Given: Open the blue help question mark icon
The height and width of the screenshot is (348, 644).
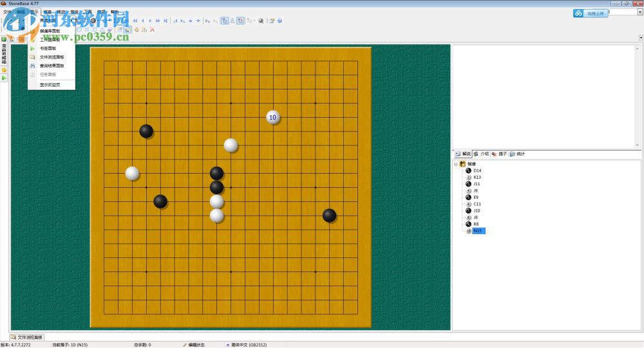Looking at the screenshot, I should 279,21.
